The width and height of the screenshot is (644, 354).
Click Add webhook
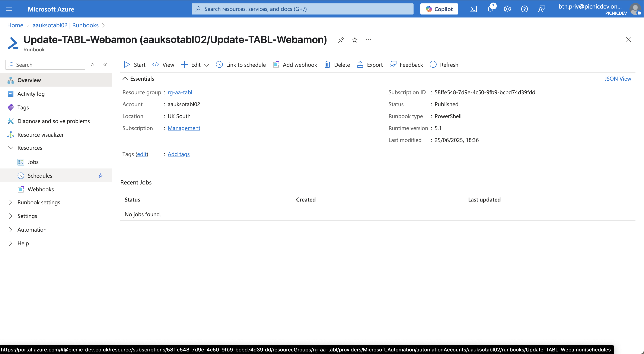click(295, 65)
